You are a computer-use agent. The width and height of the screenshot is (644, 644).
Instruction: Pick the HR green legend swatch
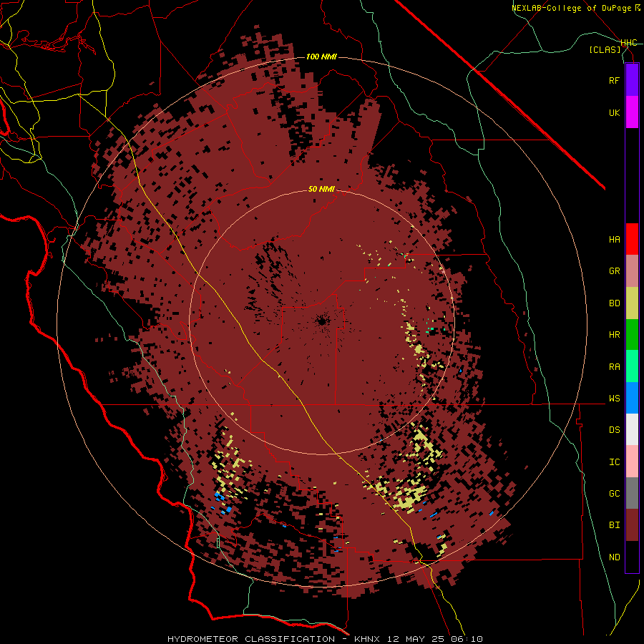[x=632, y=335]
